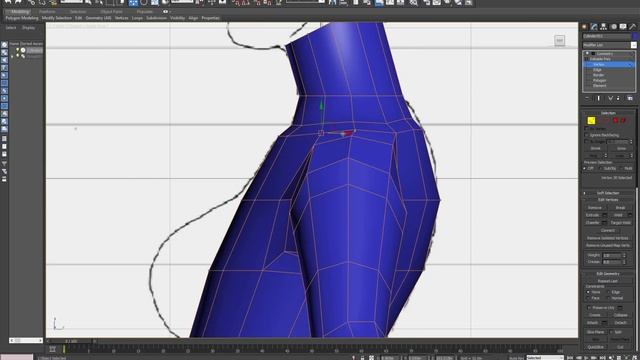
Task: Open Geometry (All) ribbon panel dropdown
Action: click(x=98, y=18)
